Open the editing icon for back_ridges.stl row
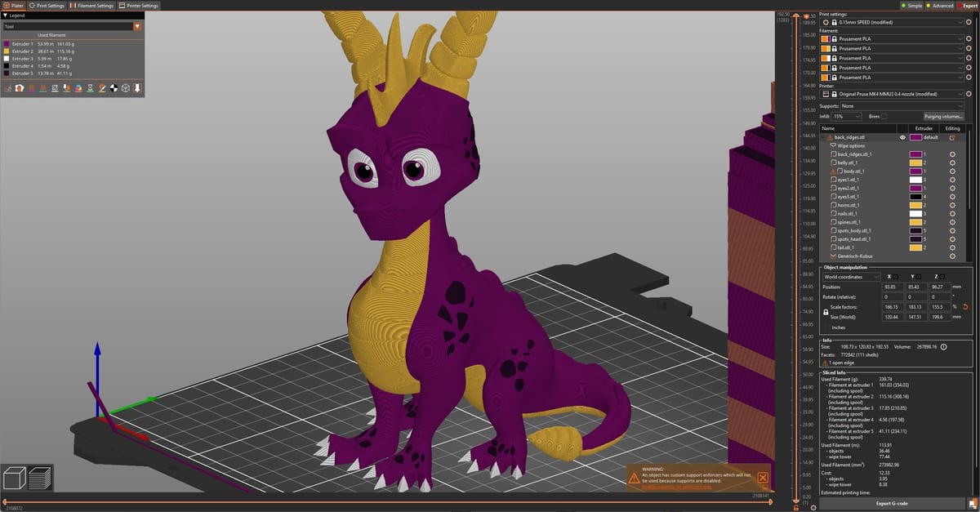The width and height of the screenshot is (980, 512). tap(952, 137)
